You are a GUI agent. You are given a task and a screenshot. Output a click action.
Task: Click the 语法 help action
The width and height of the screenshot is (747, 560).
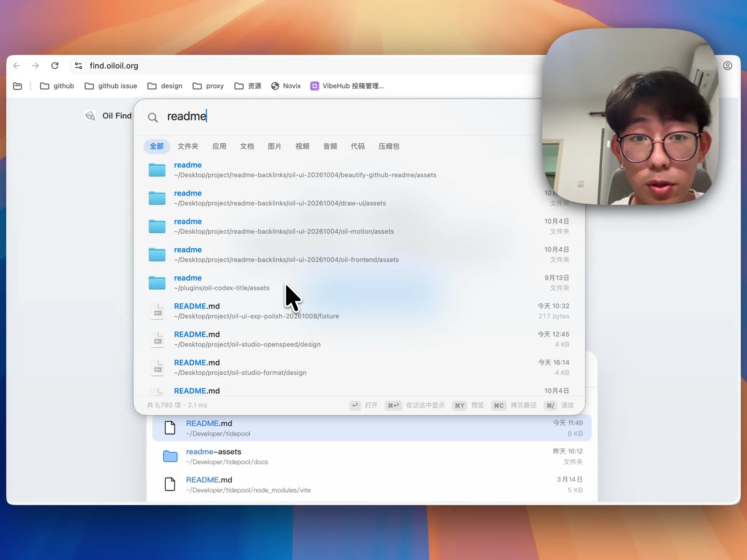click(x=559, y=405)
